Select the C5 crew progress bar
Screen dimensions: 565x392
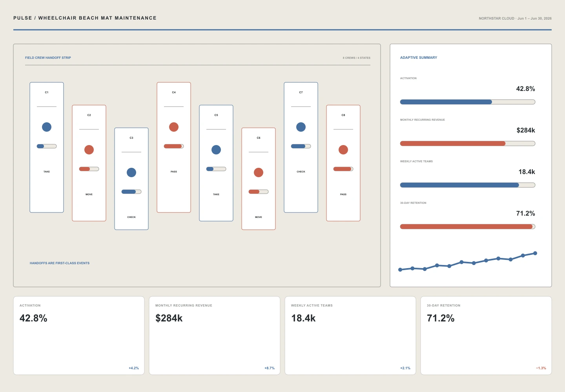coord(216,169)
